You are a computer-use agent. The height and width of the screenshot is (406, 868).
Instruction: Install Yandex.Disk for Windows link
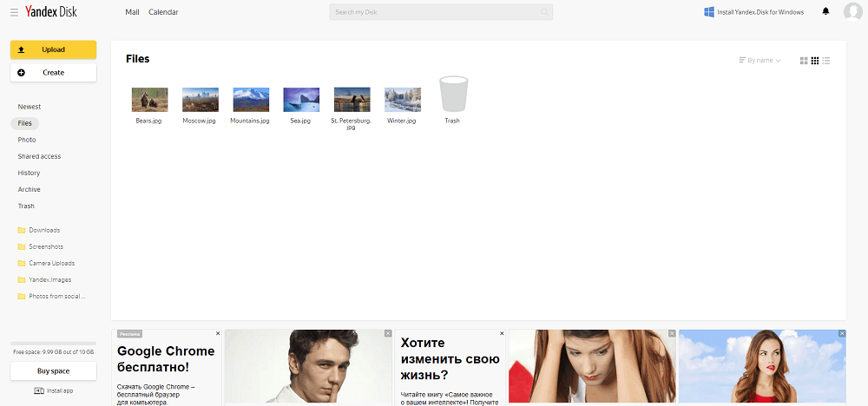[753, 12]
